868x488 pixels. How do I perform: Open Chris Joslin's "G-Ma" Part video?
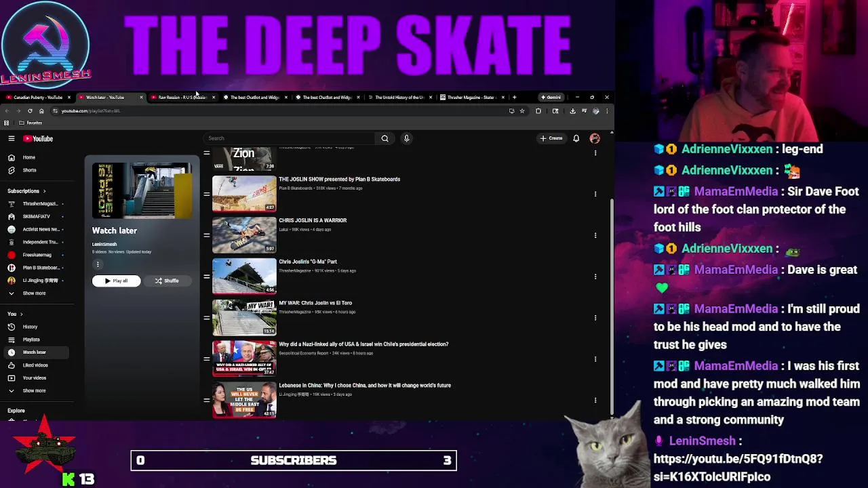click(x=308, y=262)
